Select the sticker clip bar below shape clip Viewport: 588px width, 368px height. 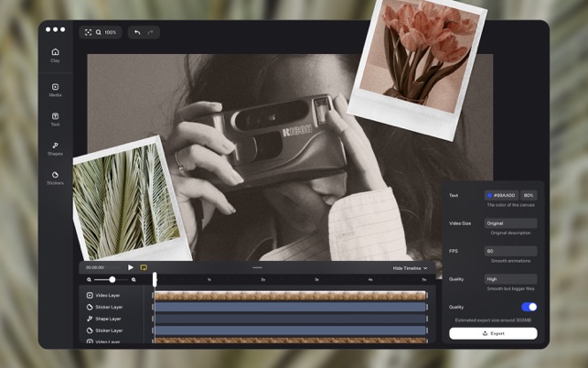(x=290, y=330)
